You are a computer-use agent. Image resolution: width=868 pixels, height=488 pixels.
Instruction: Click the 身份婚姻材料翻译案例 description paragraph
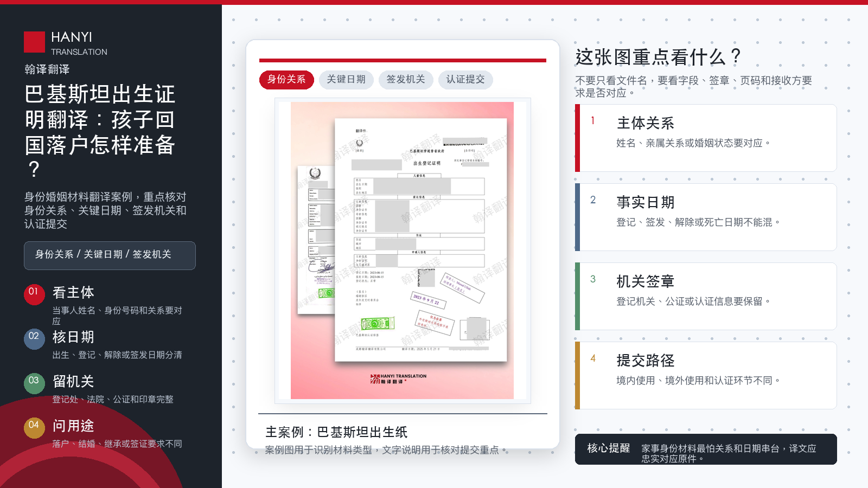[x=105, y=210]
